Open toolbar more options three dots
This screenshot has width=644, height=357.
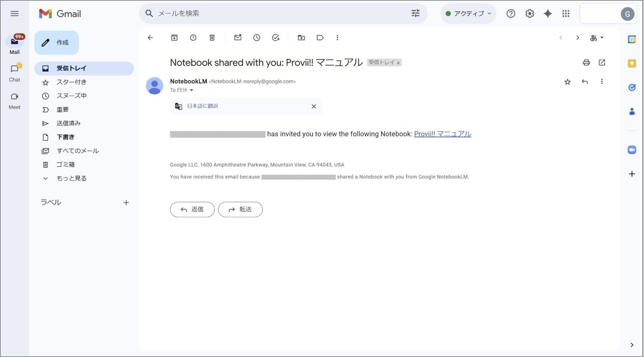coord(337,38)
